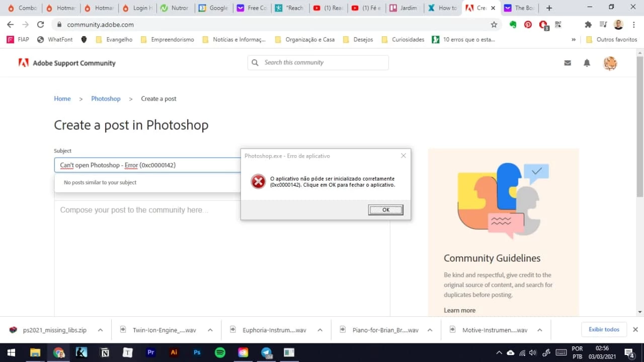Open Spotify from the taskbar
644x362 pixels.
220,352
